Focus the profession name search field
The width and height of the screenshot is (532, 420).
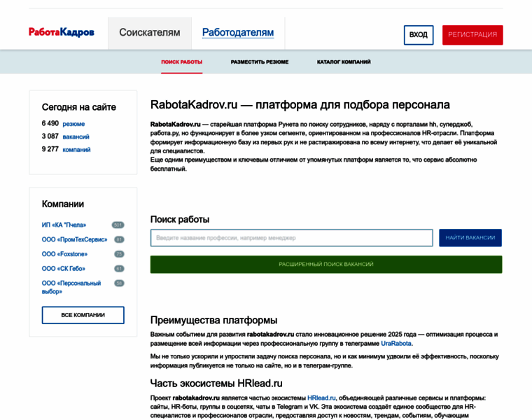(x=291, y=238)
